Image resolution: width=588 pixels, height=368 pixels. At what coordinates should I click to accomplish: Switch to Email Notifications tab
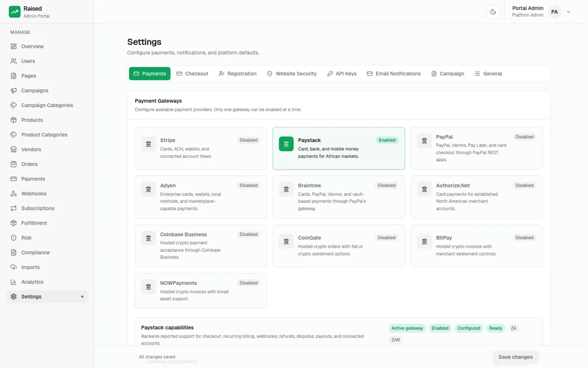tap(394, 74)
